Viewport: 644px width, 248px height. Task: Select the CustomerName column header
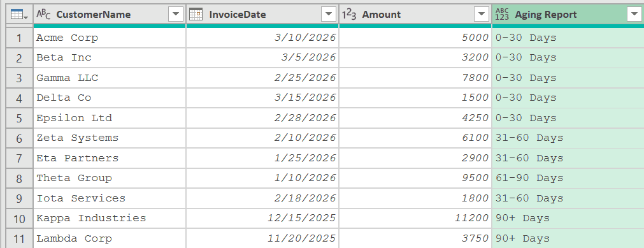(110, 15)
